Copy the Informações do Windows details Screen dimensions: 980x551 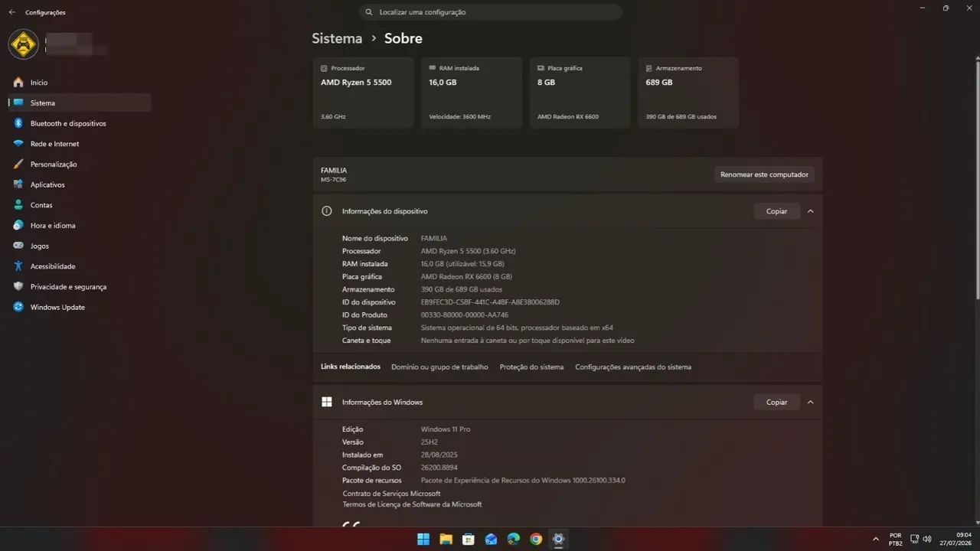click(x=776, y=403)
